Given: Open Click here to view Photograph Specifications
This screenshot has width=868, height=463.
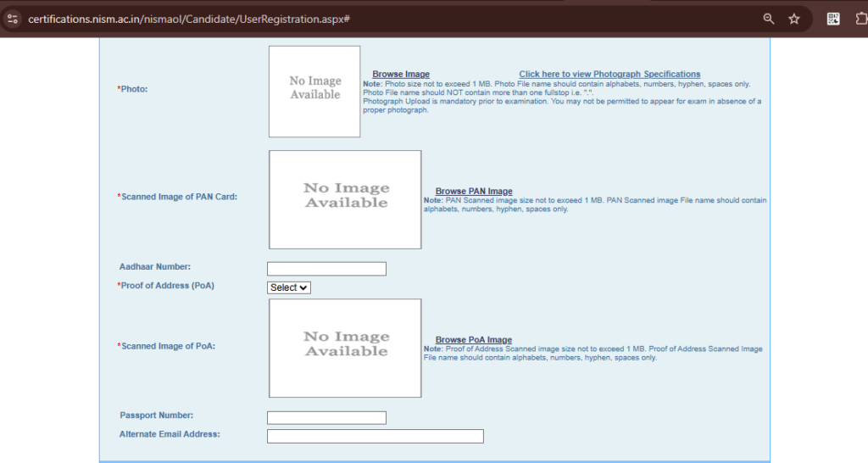Looking at the screenshot, I should [x=609, y=75].
